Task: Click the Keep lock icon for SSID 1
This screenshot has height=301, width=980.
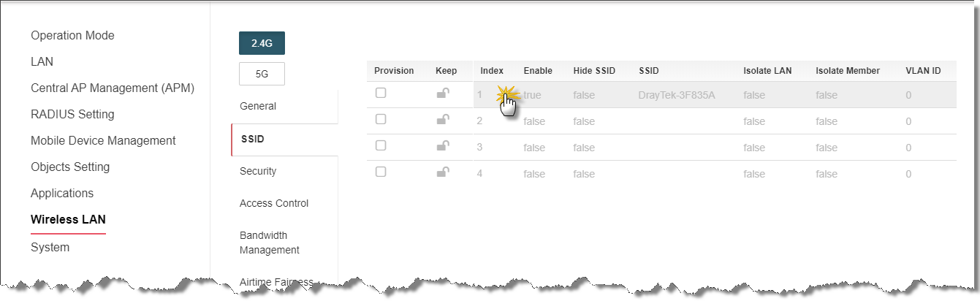Action: (443, 94)
